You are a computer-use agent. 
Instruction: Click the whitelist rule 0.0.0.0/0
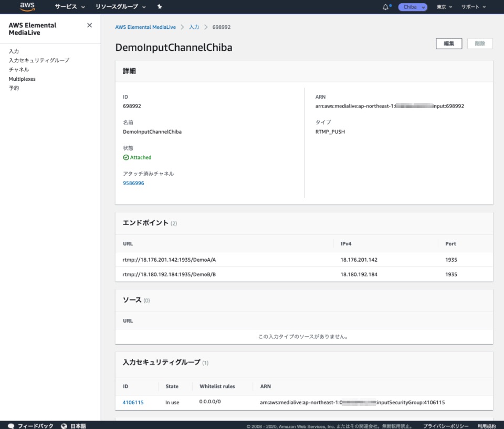(210, 402)
